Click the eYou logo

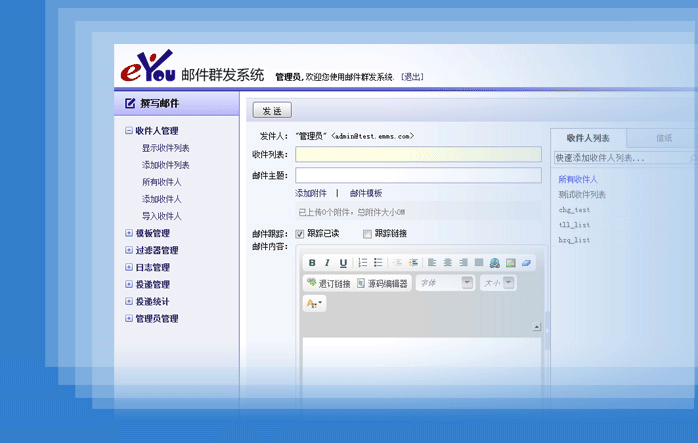coord(147,66)
